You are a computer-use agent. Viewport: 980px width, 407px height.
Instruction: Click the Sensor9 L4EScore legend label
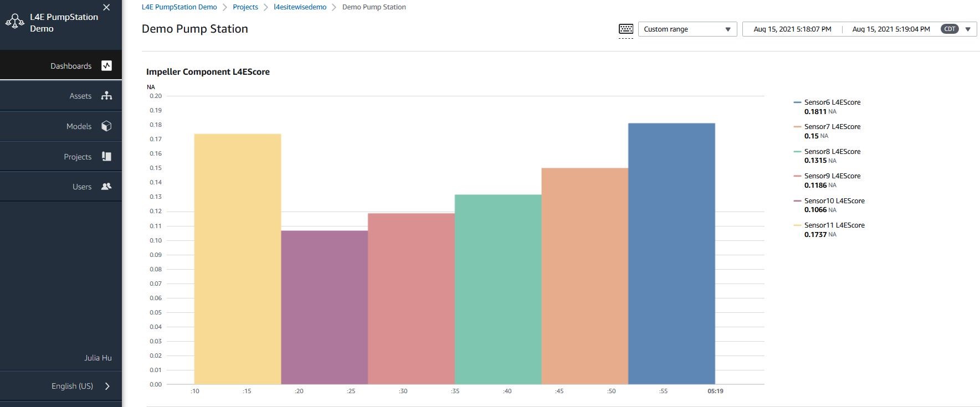point(832,176)
